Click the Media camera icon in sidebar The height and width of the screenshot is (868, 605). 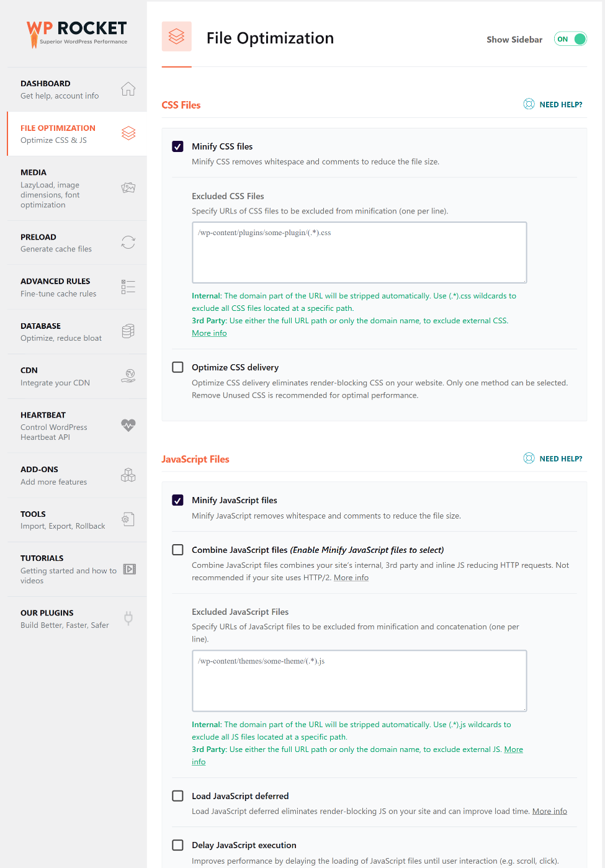point(128,188)
